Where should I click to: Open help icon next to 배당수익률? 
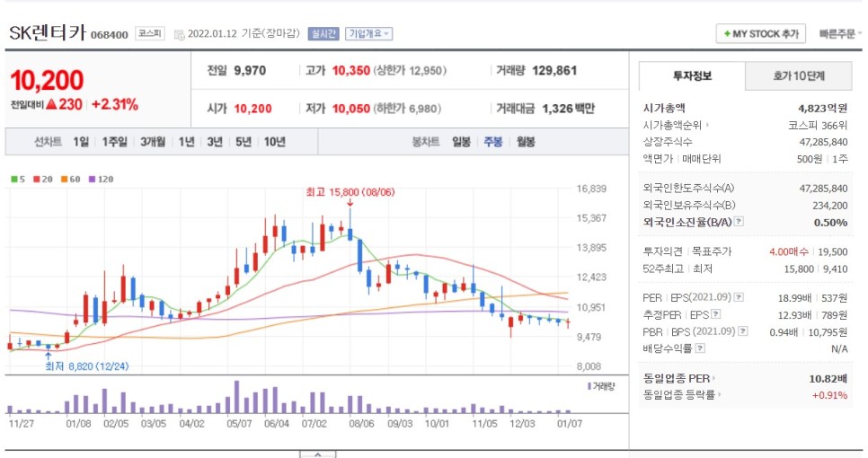[700, 348]
